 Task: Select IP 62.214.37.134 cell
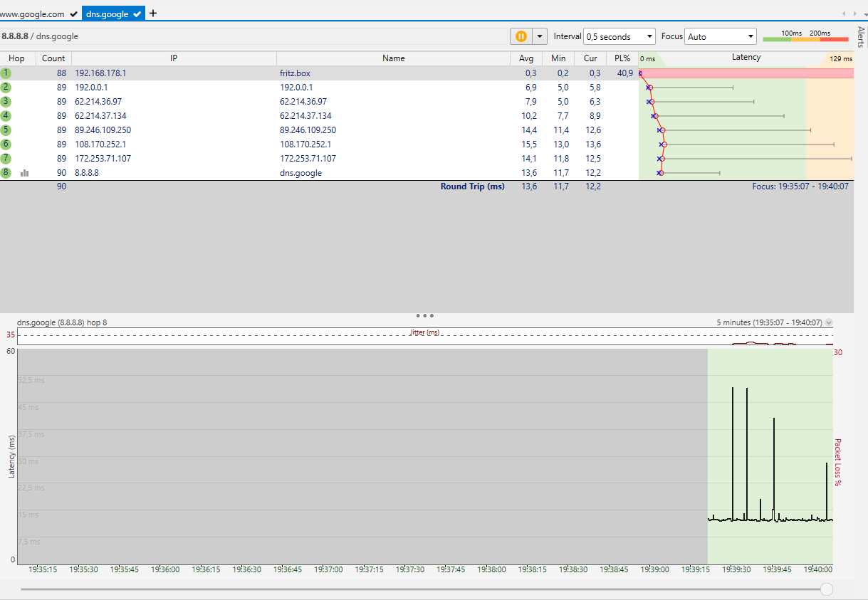[100, 116]
